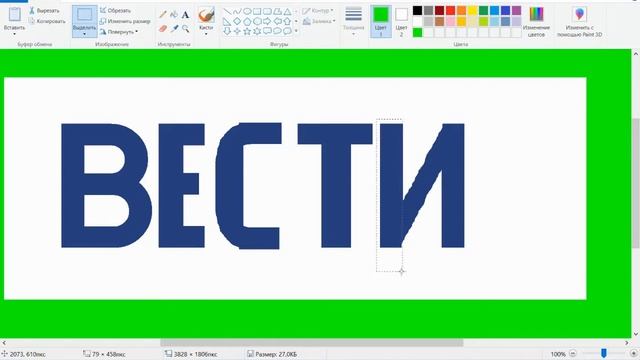The image size is (640, 360).
Task: Pick the yellow color swatch
Action: pos(472,10)
